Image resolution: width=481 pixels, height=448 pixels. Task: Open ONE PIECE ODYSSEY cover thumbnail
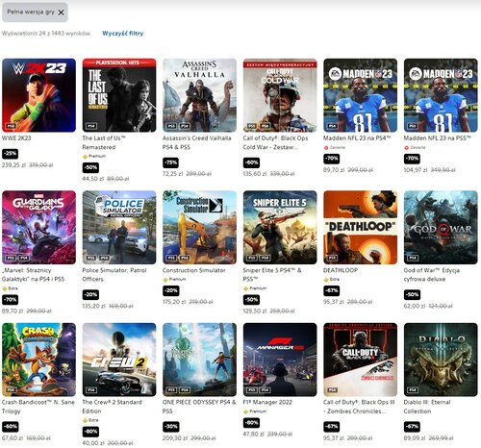click(199, 360)
